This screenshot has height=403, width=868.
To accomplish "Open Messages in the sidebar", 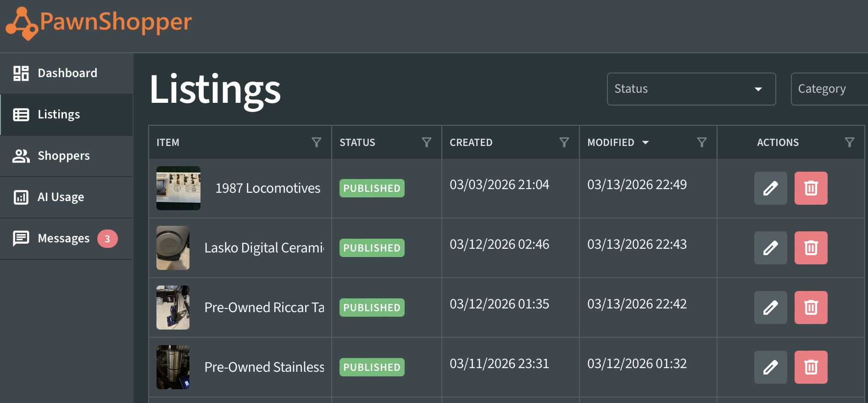I will [x=67, y=239].
